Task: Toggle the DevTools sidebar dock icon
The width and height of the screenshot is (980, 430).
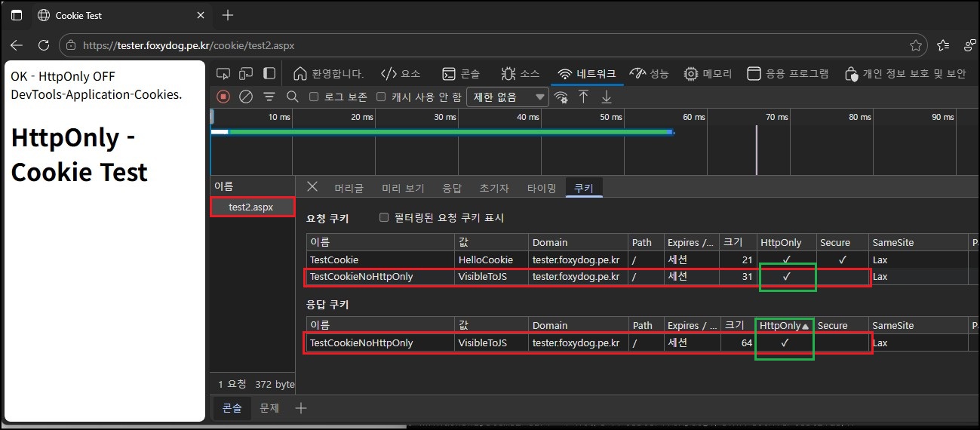Action: pos(269,73)
